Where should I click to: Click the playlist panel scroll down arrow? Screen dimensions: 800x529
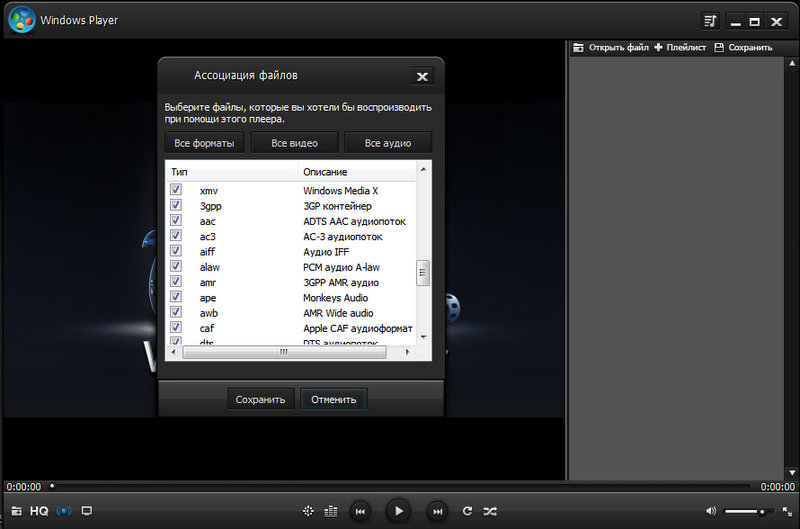pyautogui.click(x=792, y=473)
